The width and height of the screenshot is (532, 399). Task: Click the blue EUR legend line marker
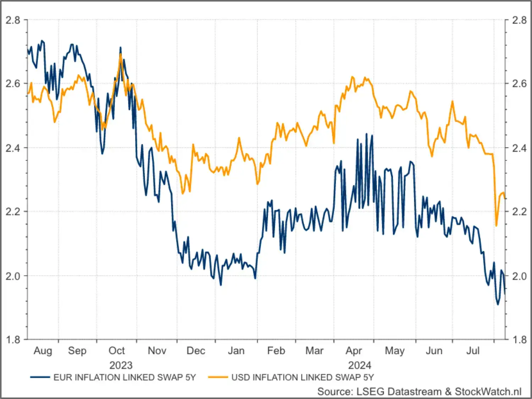[40, 377]
